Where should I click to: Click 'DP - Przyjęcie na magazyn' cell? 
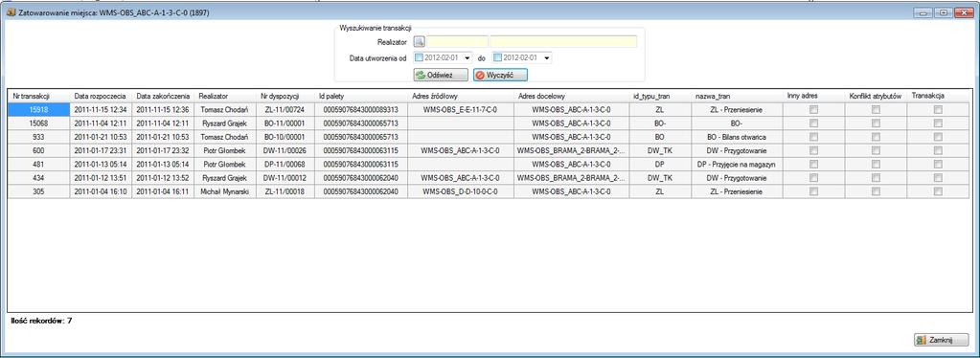click(x=737, y=165)
